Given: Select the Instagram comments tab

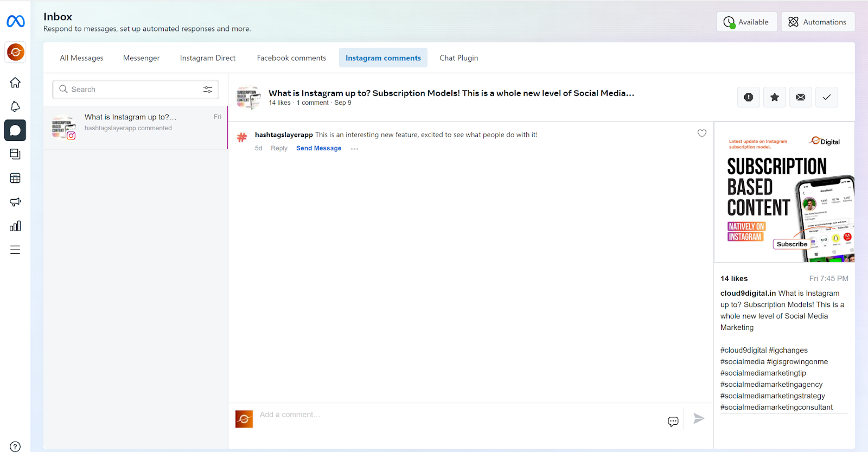Looking at the screenshot, I should [383, 58].
